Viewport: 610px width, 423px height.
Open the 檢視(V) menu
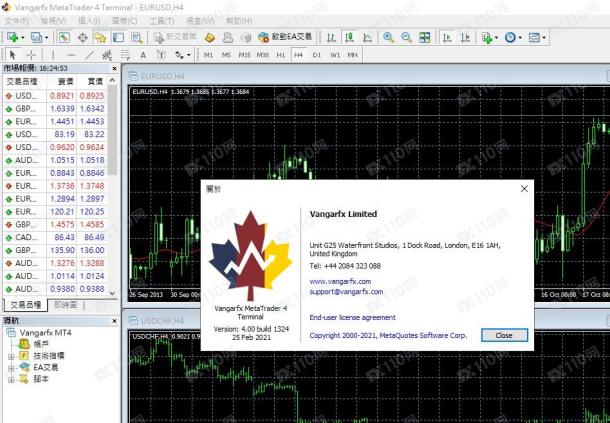[x=53, y=20]
